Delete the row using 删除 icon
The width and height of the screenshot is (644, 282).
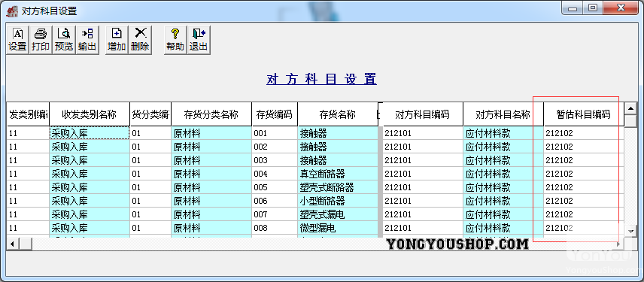point(140,40)
